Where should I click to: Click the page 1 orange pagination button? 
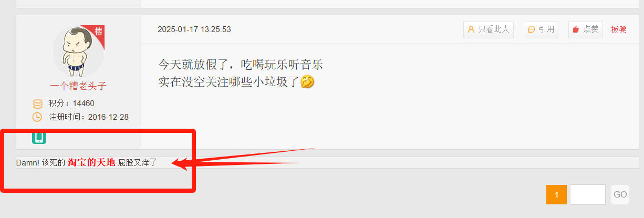pyautogui.click(x=556, y=194)
